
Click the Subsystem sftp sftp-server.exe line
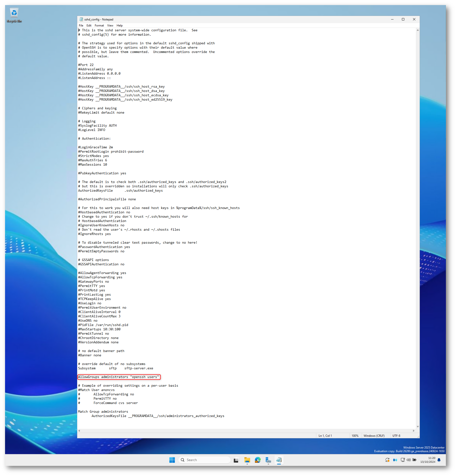pos(115,368)
